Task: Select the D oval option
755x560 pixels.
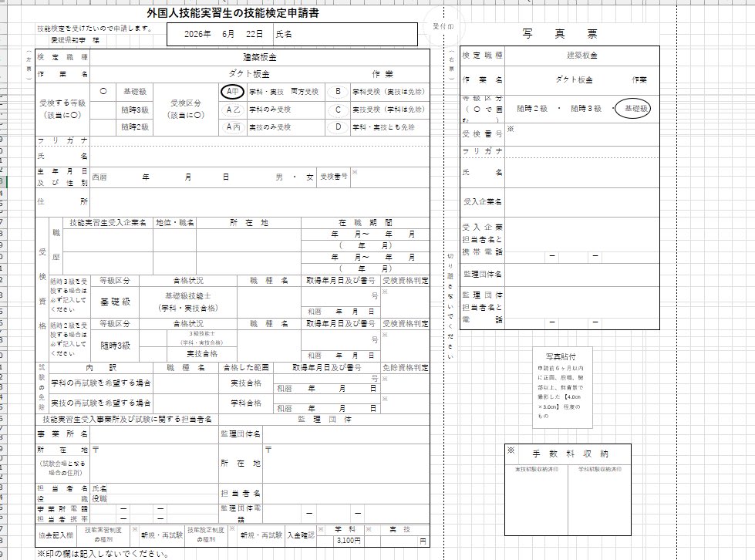Action: point(338,127)
